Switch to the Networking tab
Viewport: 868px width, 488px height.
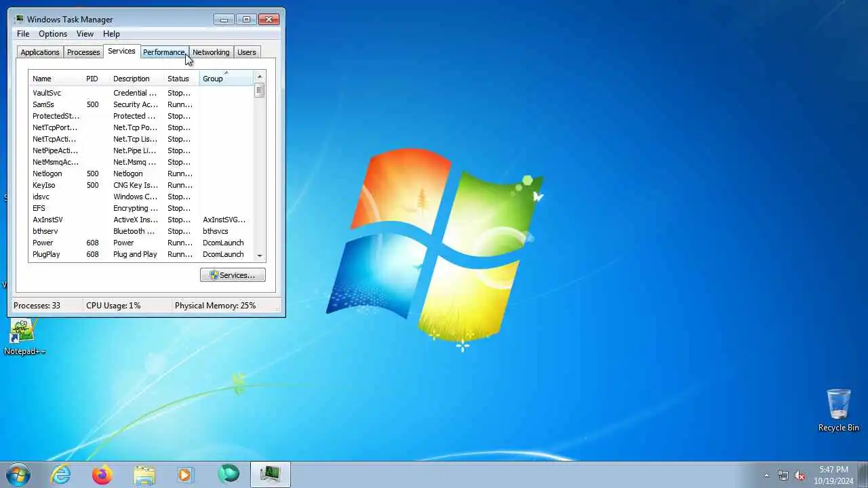[x=211, y=52]
